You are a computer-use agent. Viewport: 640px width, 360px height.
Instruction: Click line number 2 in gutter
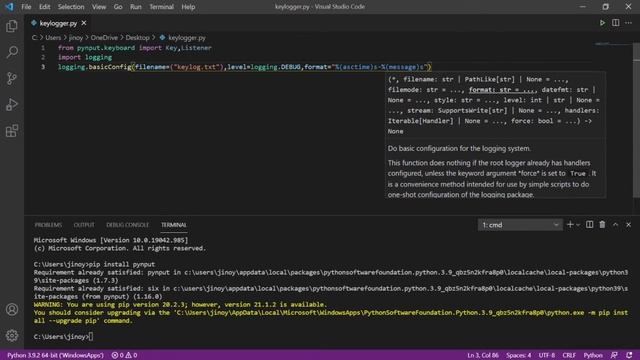[43, 57]
